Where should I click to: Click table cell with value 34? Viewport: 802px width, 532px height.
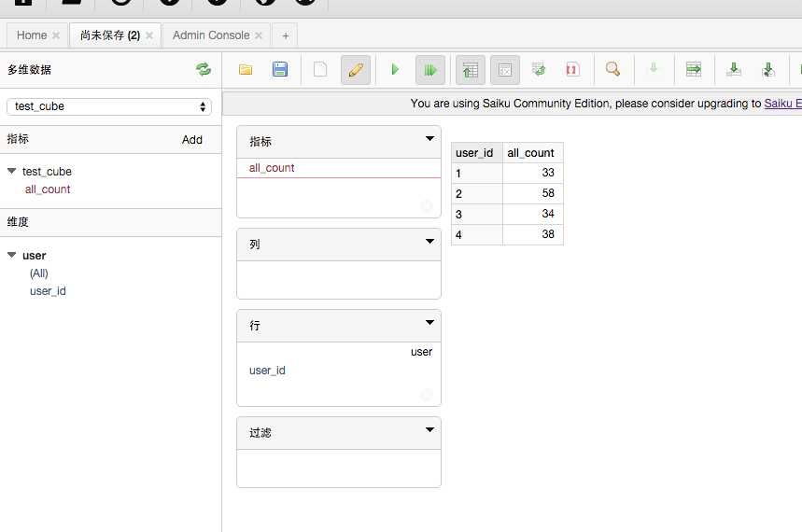[533, 214]
